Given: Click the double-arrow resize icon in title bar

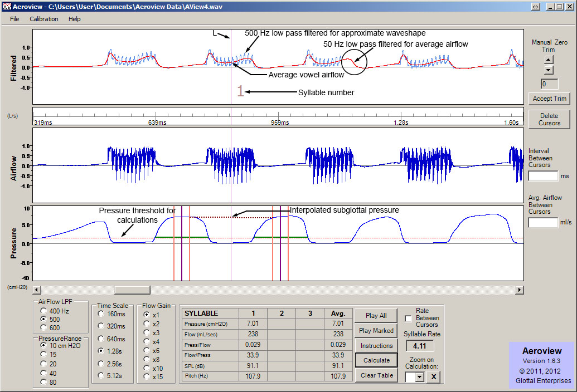Looking at the screenshot, I should coord(536,6).
